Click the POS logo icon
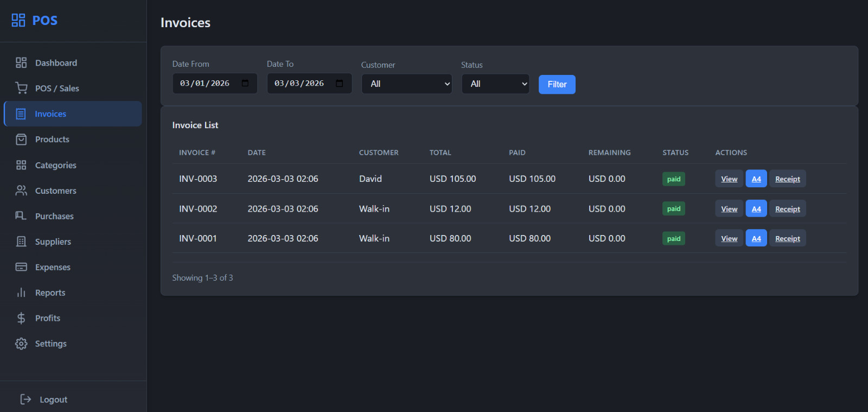Screen dimensions: 868x412 tap(18, 21)
